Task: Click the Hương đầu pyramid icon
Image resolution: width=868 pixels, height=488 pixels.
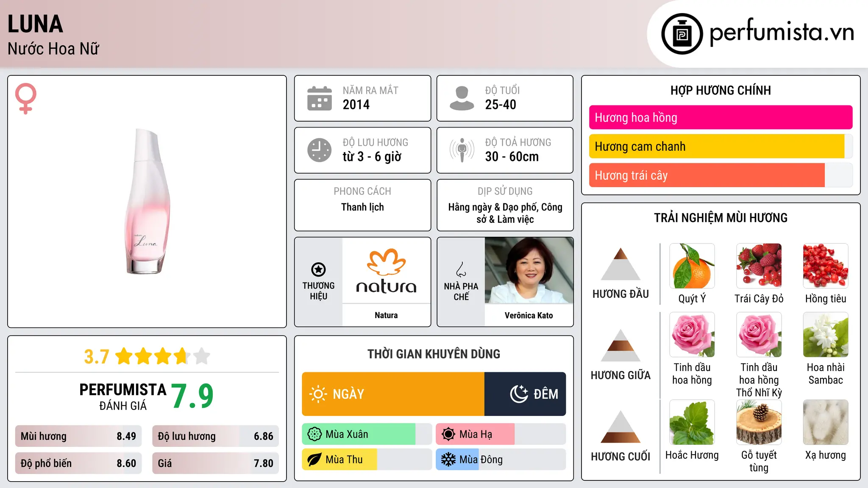Action: (x=620, y=264)
